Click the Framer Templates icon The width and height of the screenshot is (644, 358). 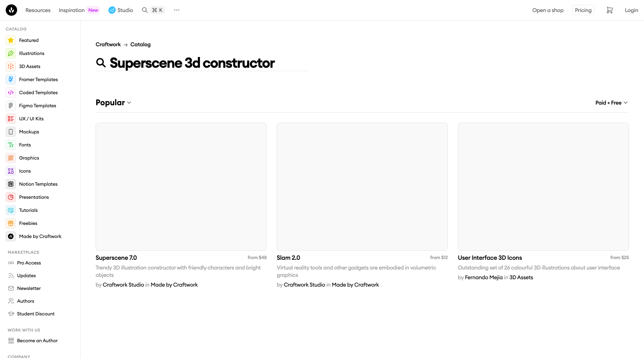pos(11,79)
